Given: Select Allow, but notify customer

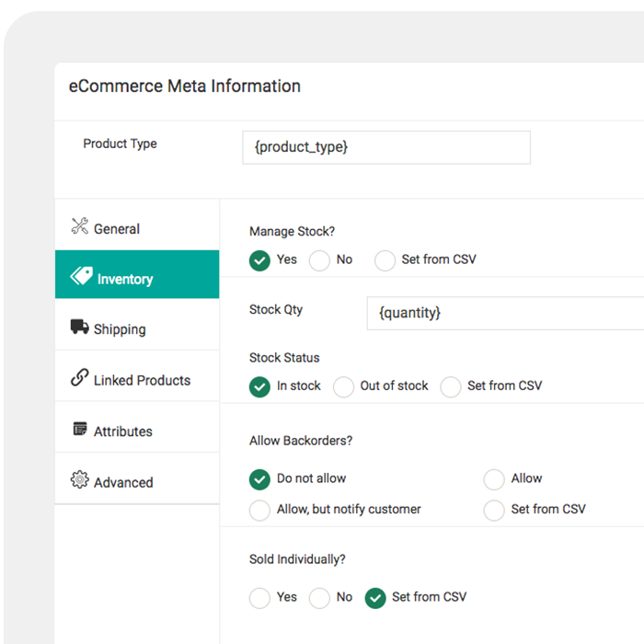Looking at the screenshot, I should 259,510.
